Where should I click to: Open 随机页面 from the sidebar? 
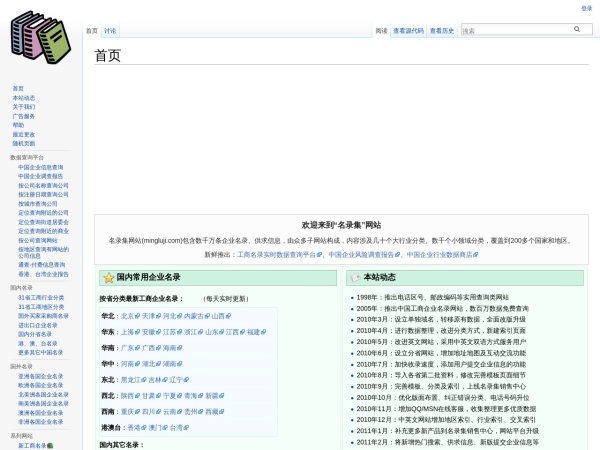click(x=23, y=143)
